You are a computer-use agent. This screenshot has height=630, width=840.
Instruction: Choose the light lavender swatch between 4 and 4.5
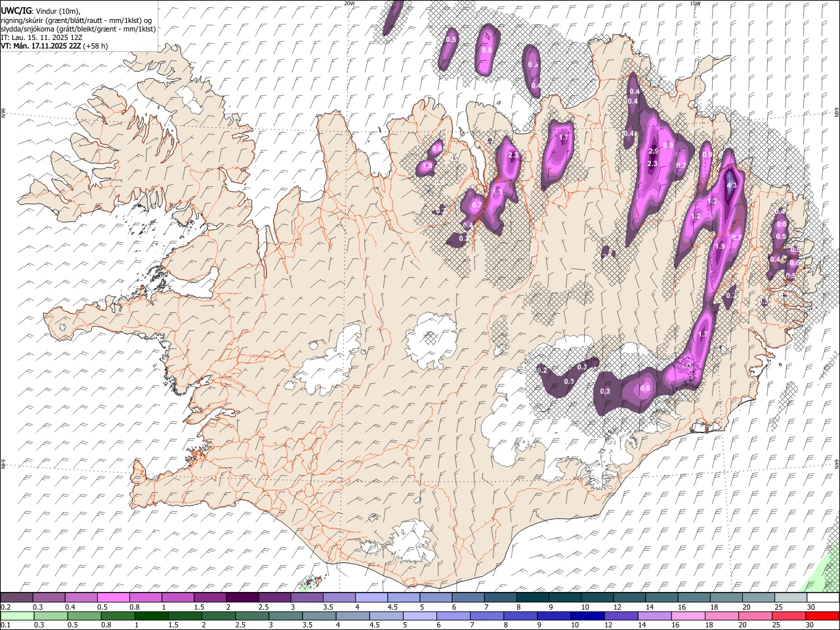(x=370, y=598)
